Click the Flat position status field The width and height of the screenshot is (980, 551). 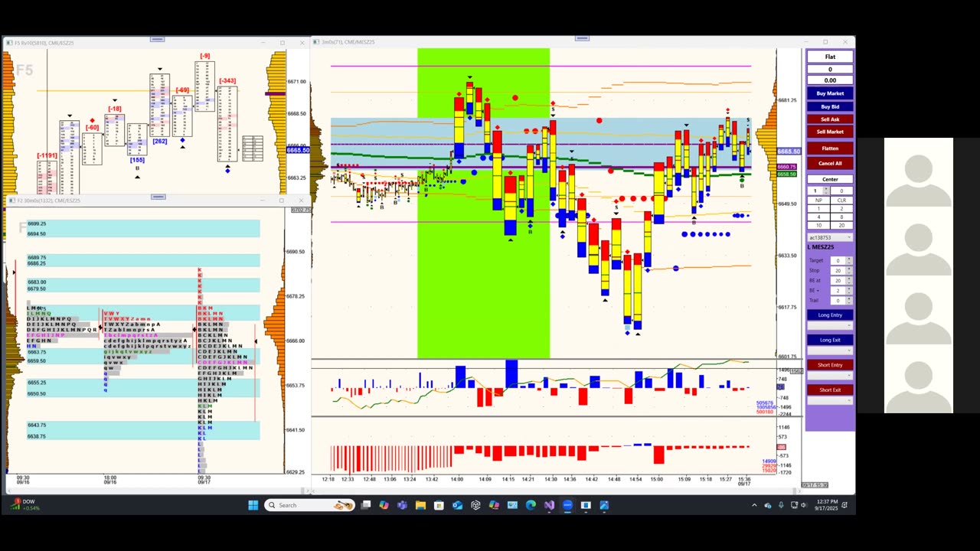click(830, 57)
